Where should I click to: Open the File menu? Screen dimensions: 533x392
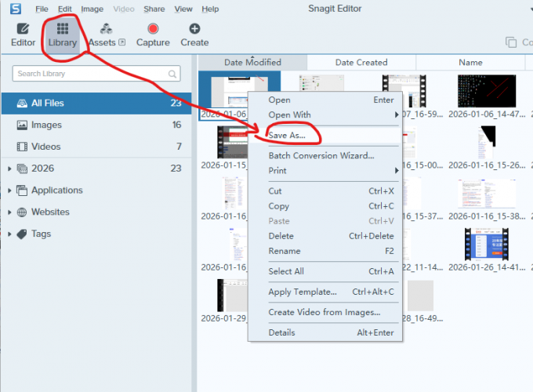pyautogui.click(x=42, y=9)
